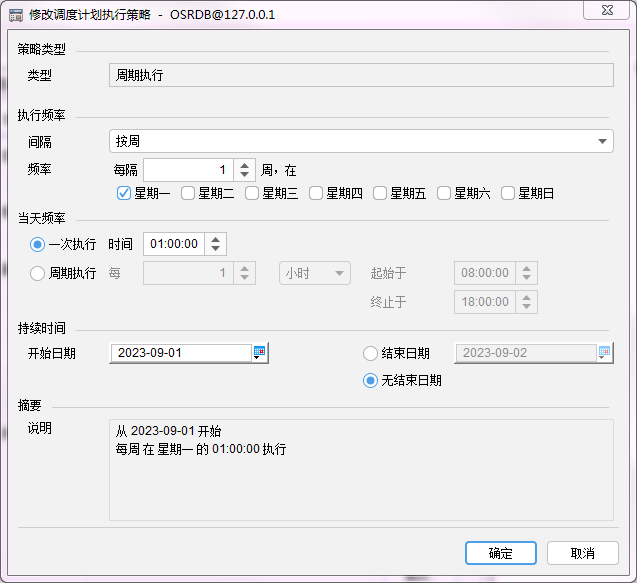
Task: Open the 间隔 dropdown showing 按周
Action: tap(361, 141)
